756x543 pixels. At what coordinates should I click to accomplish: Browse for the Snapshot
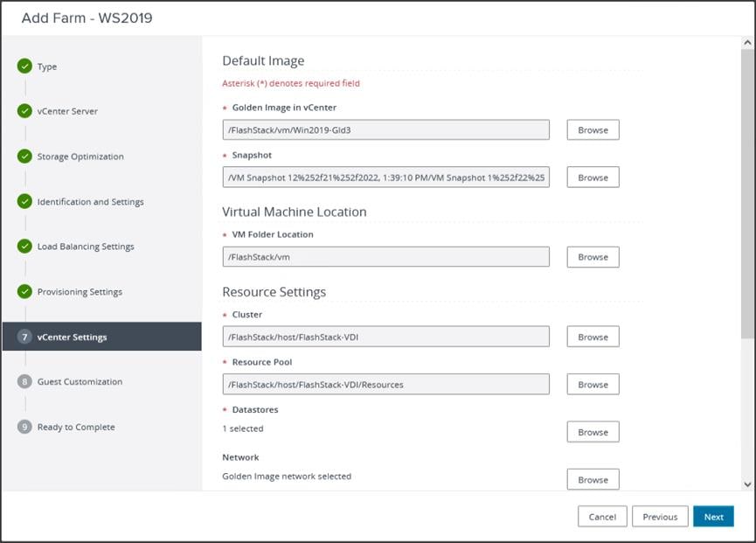tap(593, 178)
